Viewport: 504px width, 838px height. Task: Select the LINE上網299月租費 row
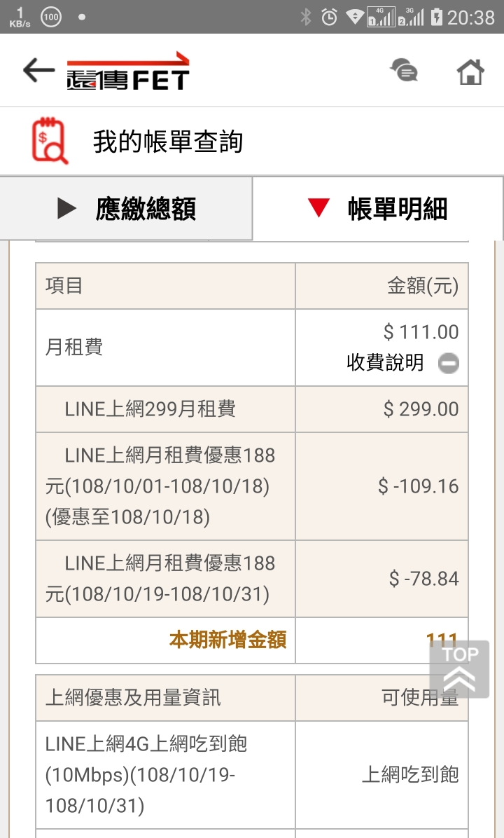point(252,409)
